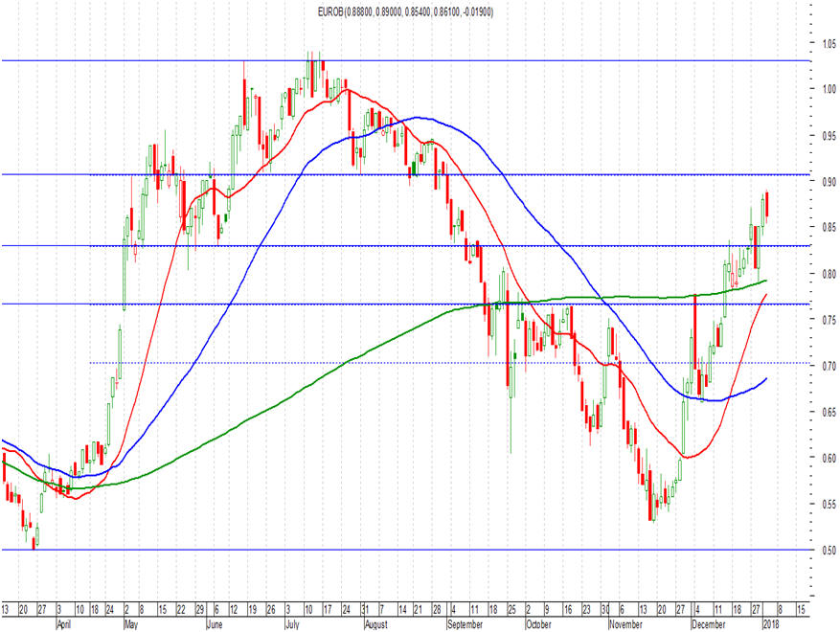
Task: Click the May month label
Action: click(130, 624)
